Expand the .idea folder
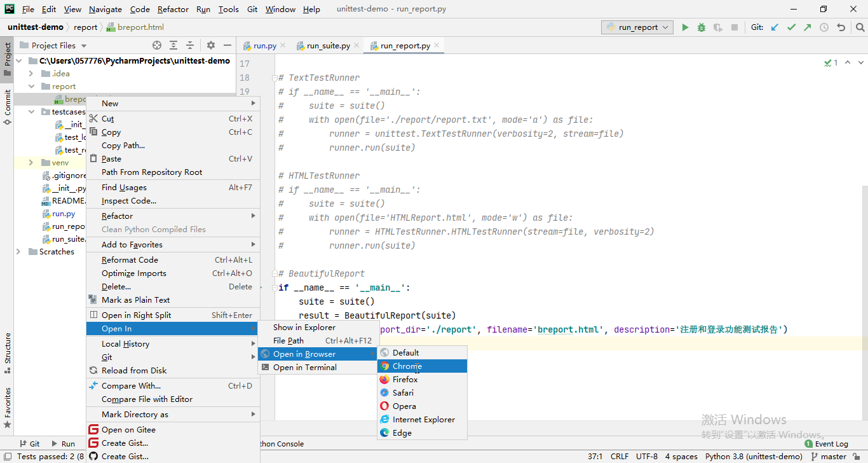868x463 pixels. (x=31, y=74)
